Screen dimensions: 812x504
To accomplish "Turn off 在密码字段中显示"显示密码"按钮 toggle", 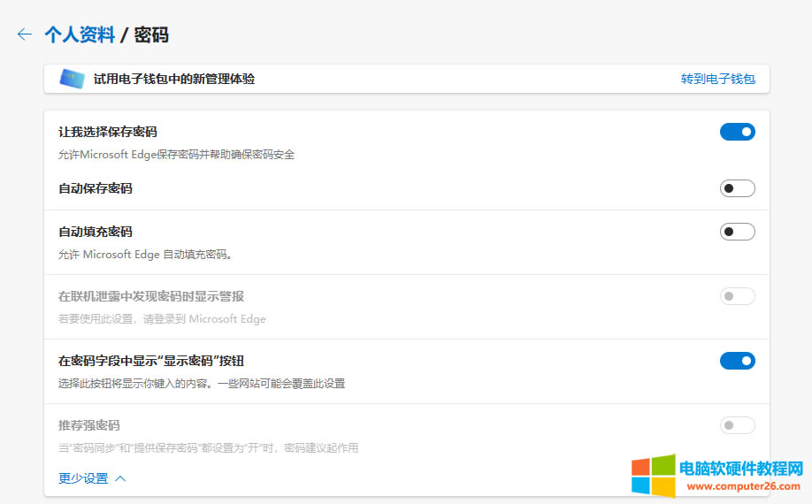I will pyautogui.click(x=737, y=361).
